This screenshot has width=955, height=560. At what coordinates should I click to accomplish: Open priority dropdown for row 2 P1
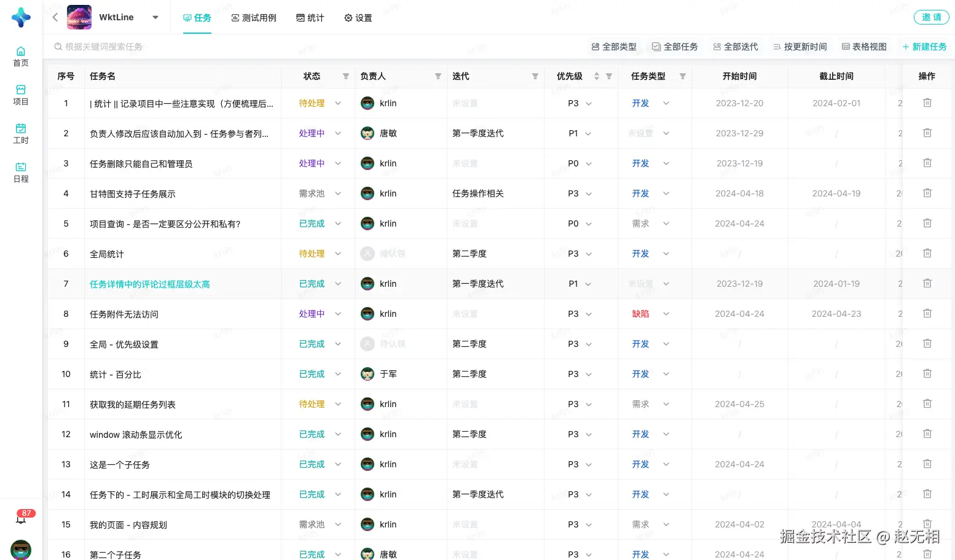click(x=588, y=133)
